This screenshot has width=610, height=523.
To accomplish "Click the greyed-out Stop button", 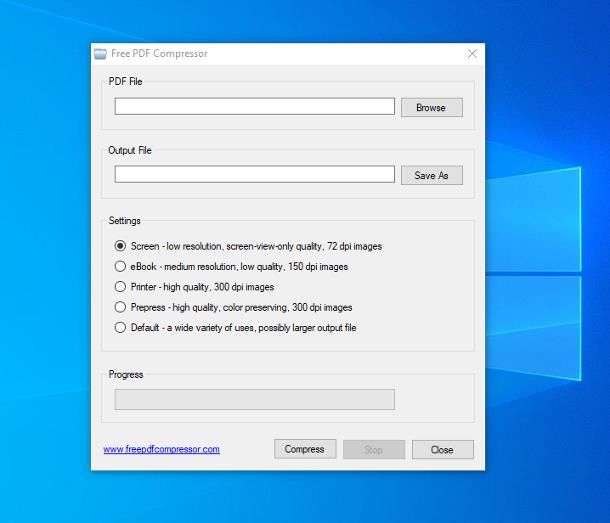I will (x=374, y=449).
